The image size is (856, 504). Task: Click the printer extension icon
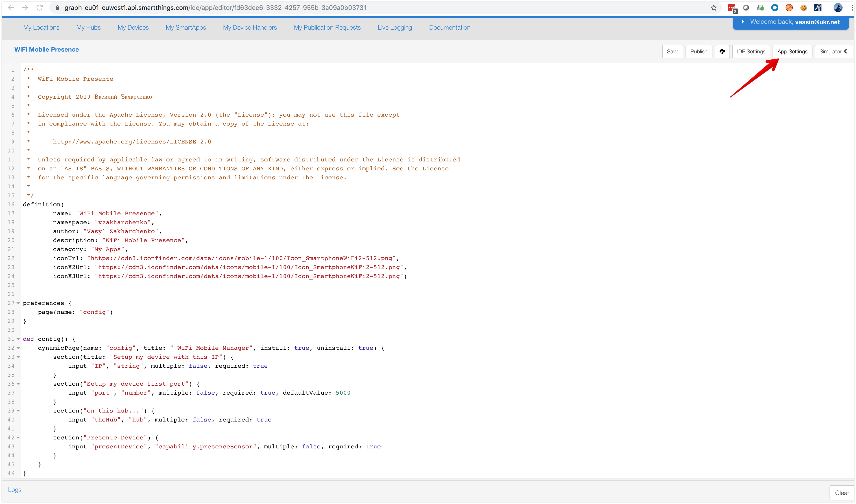coord(760,8)
